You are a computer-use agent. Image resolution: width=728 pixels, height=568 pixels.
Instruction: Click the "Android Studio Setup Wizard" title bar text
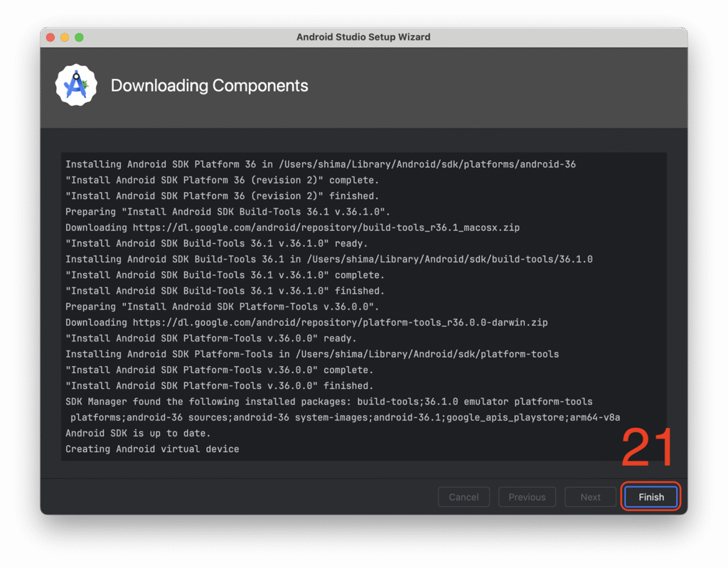(363, 37)
